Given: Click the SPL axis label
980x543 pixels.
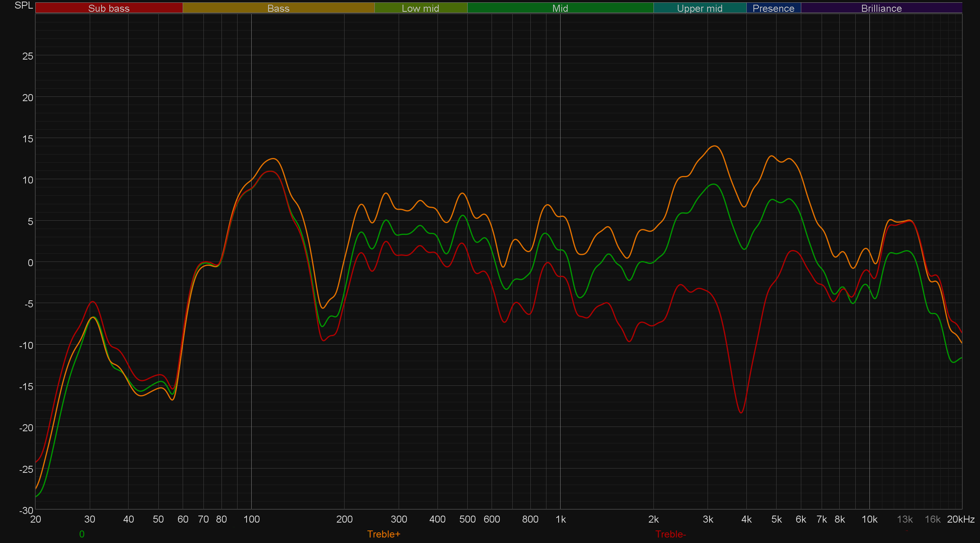Looking at the screenshot, I should (x=24, y=5).
